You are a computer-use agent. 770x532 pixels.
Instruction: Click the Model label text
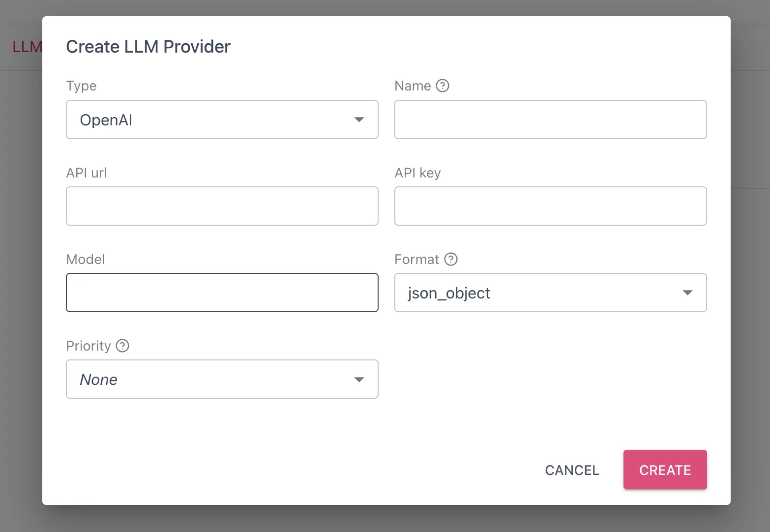[86, 260]
